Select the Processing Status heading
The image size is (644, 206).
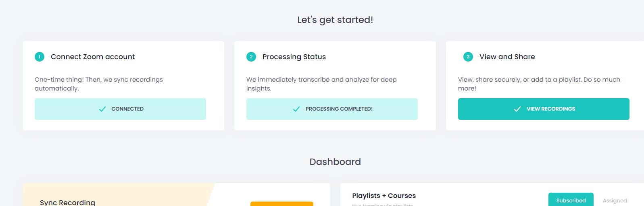(294, 57)
